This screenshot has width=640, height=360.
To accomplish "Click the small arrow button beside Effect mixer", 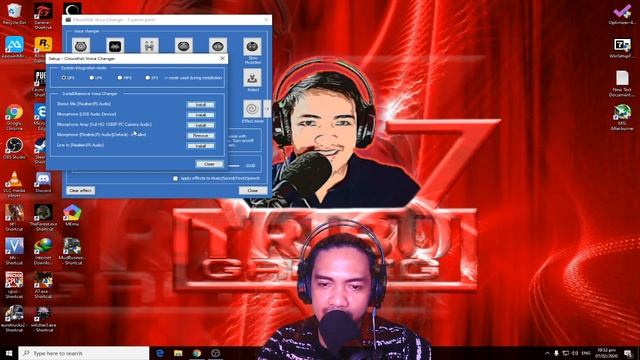I will pyautogui.click(x=267, y=109).
